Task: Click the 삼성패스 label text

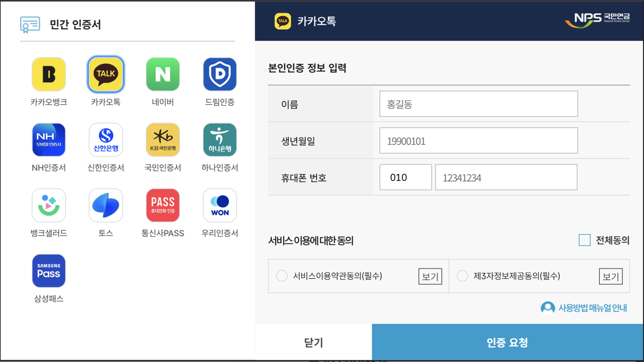Action: click(49, 299)
